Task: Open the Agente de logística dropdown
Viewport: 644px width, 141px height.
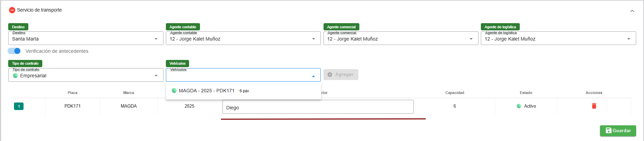Action: tap(558, 39)
